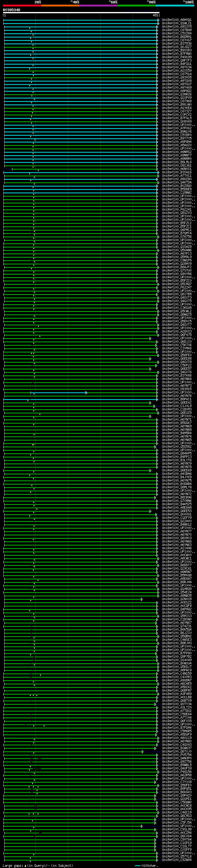Select the UniRef100_B4M5R4 entry
The width and height of the screenshot is (197, 868).
[x=177, y=433]
